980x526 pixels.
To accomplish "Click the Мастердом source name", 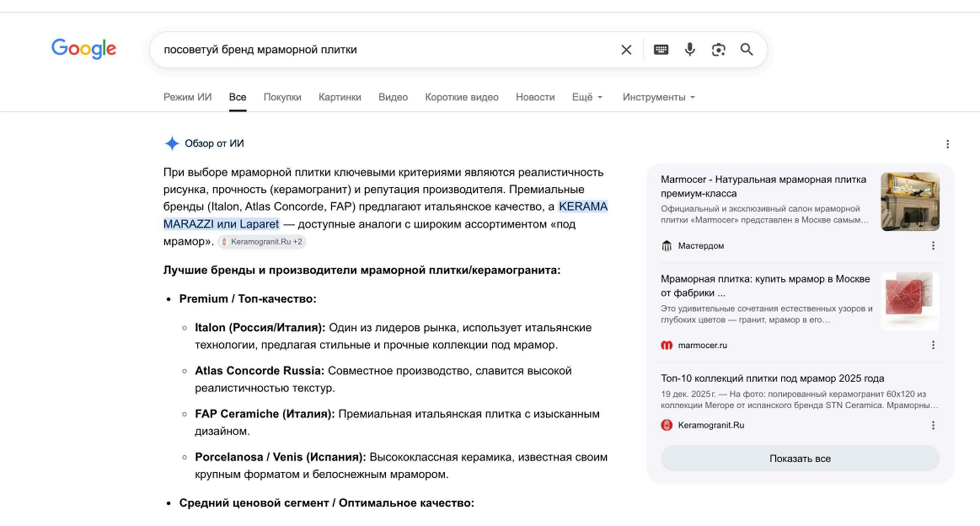I will (701, 246).
